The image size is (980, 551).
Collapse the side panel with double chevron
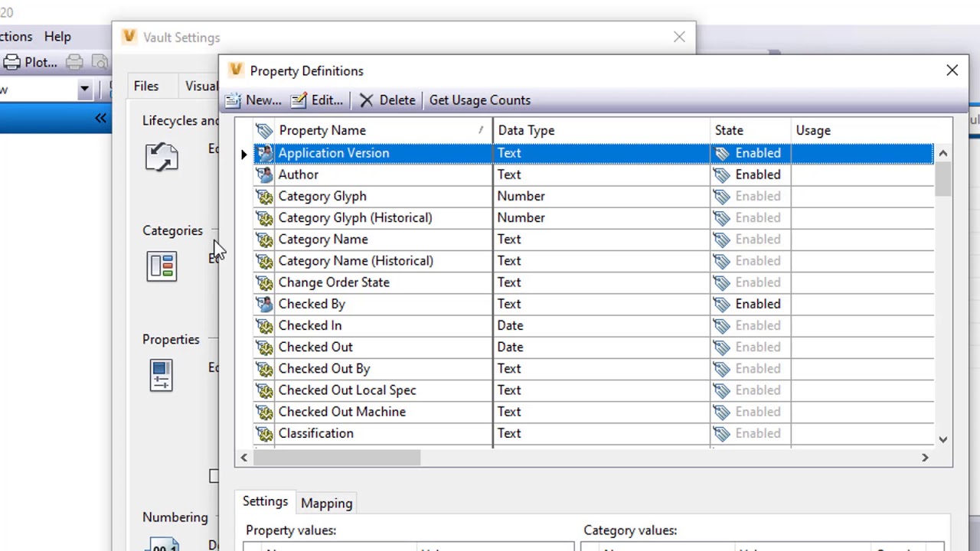[x=101, y=118]
